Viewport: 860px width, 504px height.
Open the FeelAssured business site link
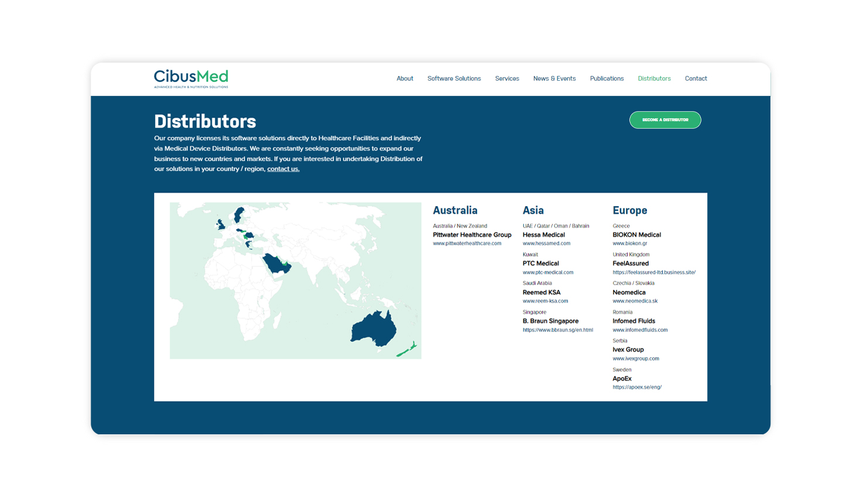[653, 272]
